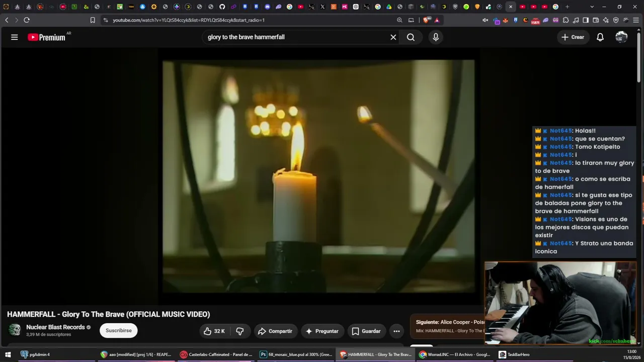Open the YouTube guide hamburger menu

click(x=15, y=37)
